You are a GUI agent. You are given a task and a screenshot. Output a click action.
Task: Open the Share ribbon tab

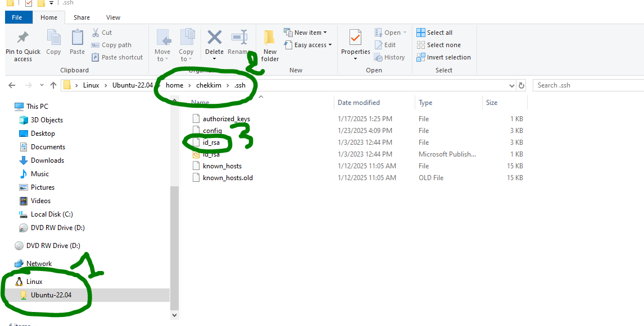(80, 17)
